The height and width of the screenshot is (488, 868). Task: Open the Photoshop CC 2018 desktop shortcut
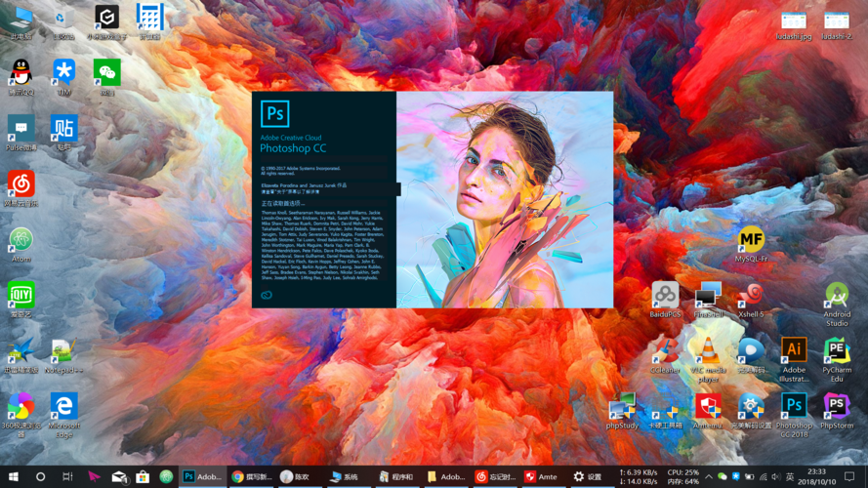pyautogui.click(x=794, y=415)
